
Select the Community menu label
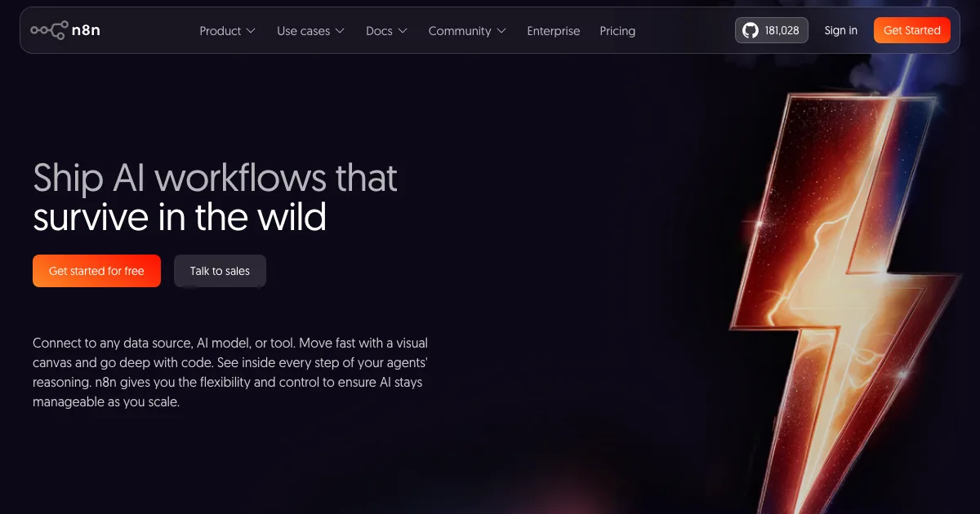tap(460, 31)
